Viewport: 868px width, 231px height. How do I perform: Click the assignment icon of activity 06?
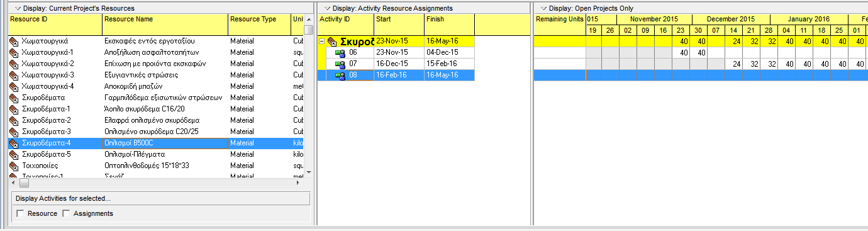coord(340,53)
